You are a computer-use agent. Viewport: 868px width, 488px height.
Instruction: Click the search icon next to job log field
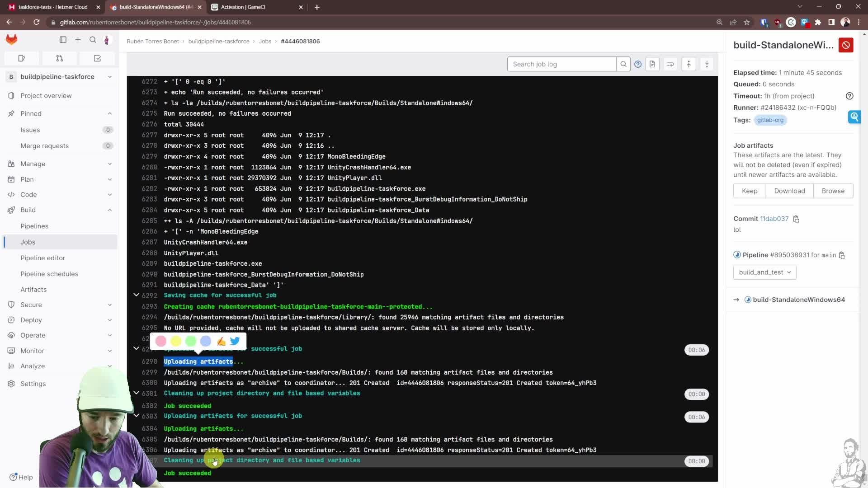[x=623, y=64]
